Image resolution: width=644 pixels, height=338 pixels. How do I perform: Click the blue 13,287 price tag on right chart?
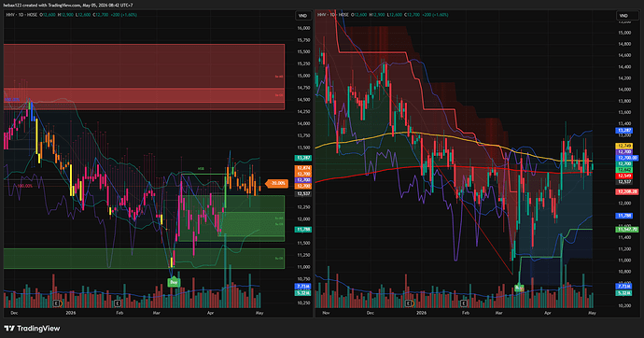click(x=623, y=131)
